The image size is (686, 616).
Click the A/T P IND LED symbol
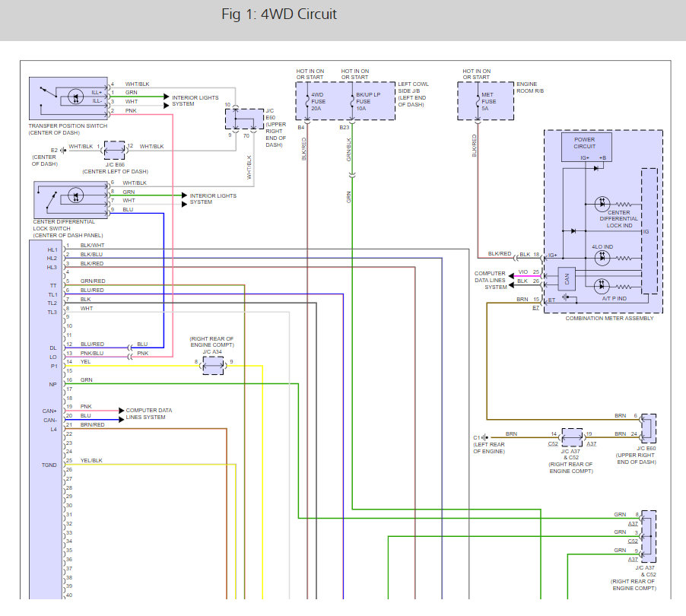[x=602, y=286]
